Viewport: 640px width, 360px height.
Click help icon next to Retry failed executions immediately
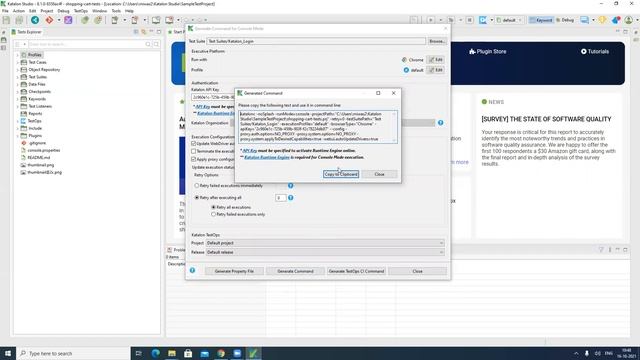(x=291, y=185)
